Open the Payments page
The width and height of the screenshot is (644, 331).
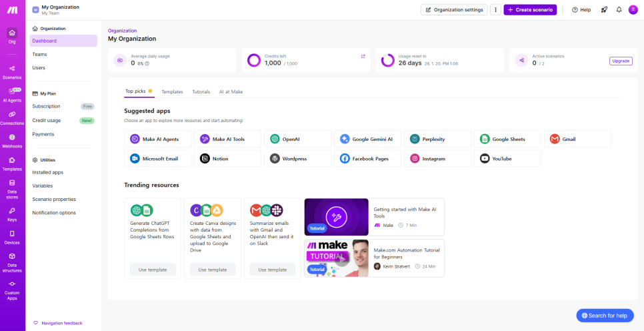[x=63, y=134]
